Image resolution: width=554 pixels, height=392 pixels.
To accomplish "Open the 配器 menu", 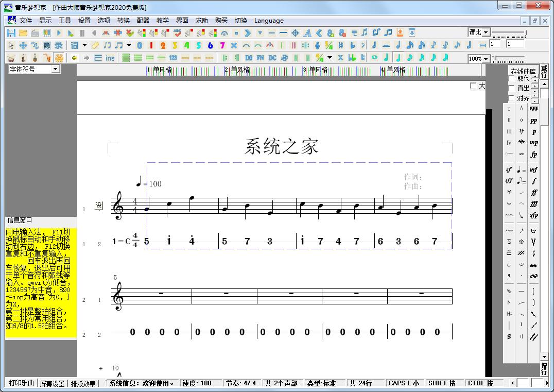I will (x=143, y=21).
